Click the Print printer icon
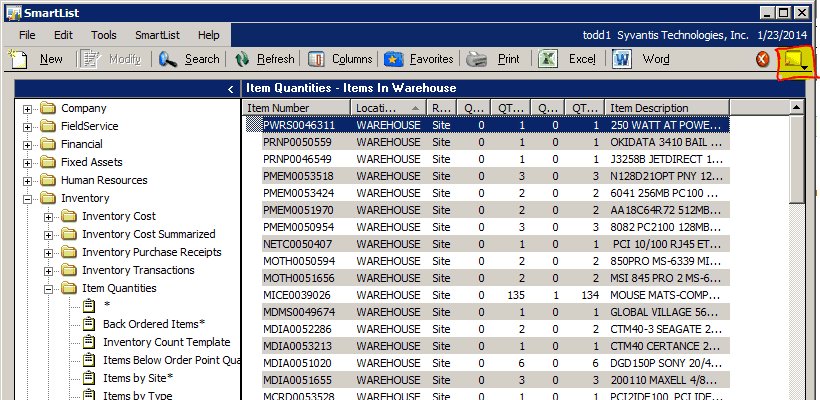 (477, 59)
